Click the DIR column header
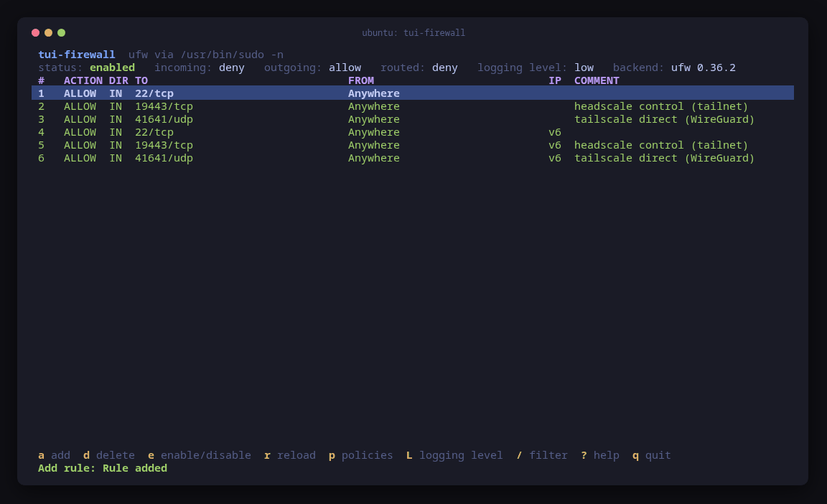This screenshot has height=504, width=827. pos(118,80)
